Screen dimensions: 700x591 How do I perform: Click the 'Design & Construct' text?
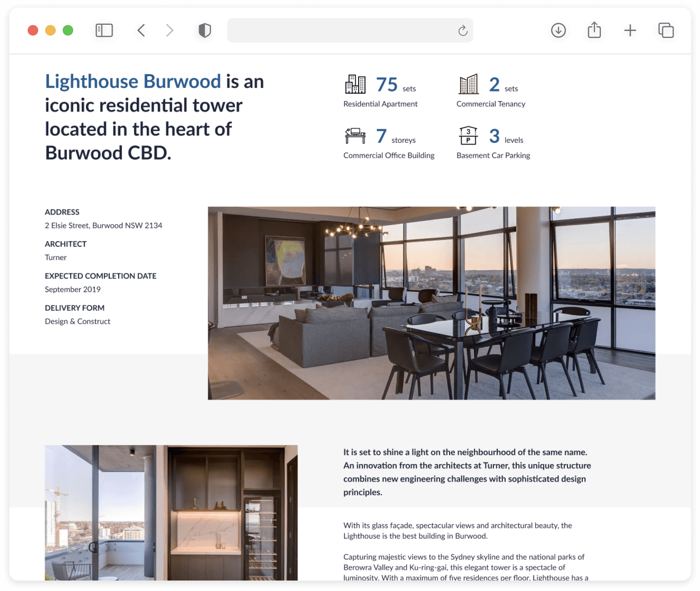77,321
